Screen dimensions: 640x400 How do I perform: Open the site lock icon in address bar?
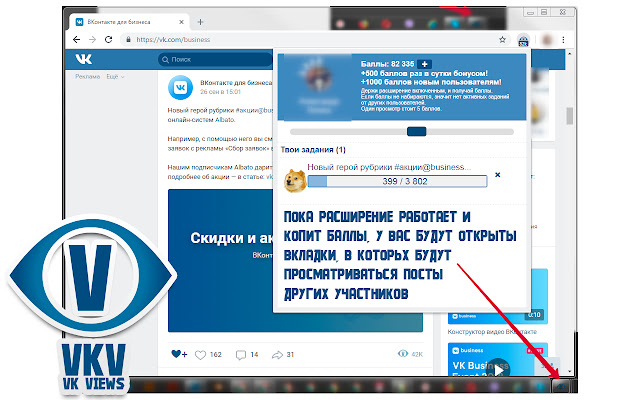pos(129,40)
